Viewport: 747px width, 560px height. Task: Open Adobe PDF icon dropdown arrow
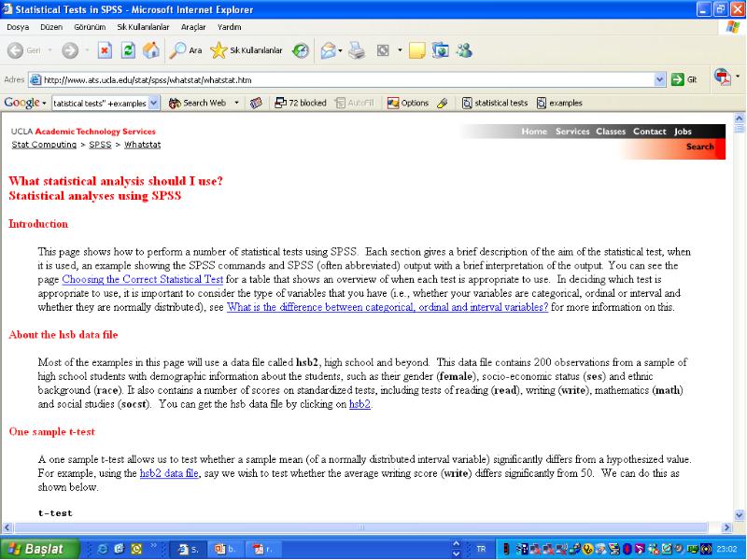(738, 77)
